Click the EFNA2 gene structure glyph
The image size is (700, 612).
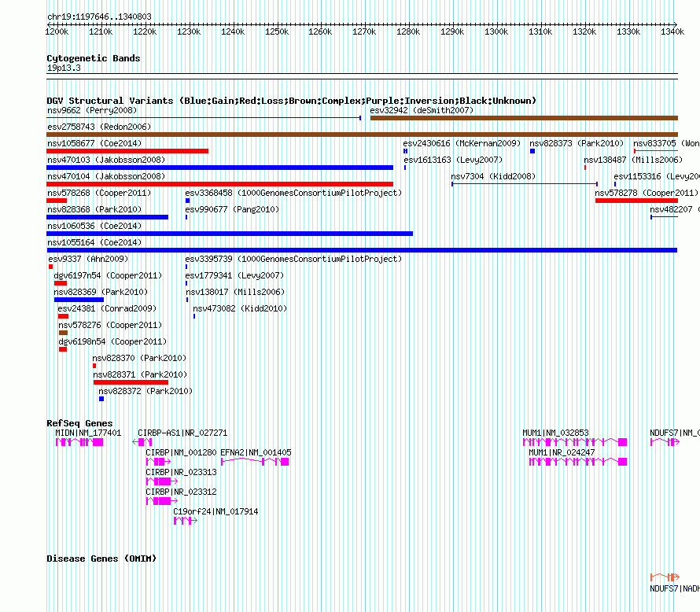255,462
